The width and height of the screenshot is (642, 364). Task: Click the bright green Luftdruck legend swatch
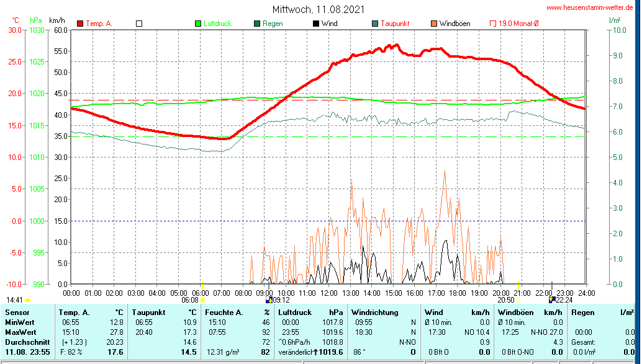click(199, 24)
